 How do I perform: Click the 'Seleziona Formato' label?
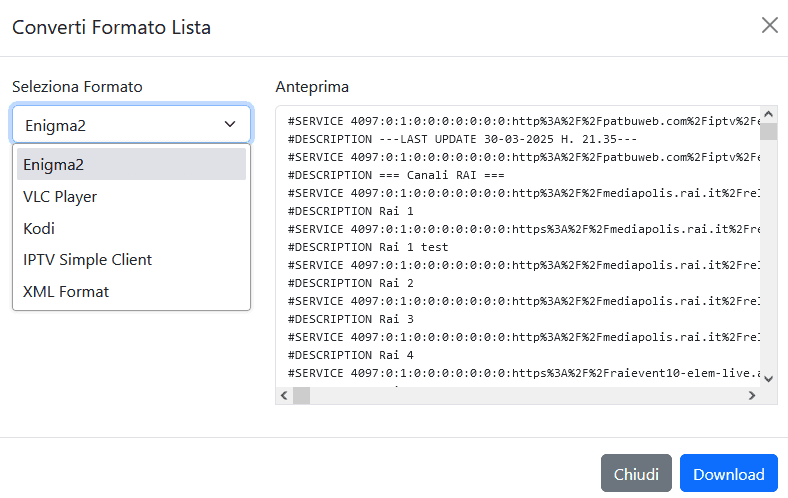pyautogui.click(x=77, y=87)
